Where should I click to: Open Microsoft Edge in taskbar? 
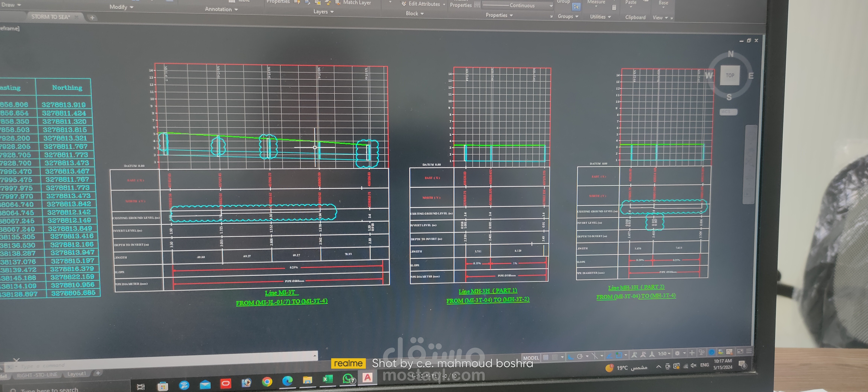pyautogui.click(x=287, y=381)
